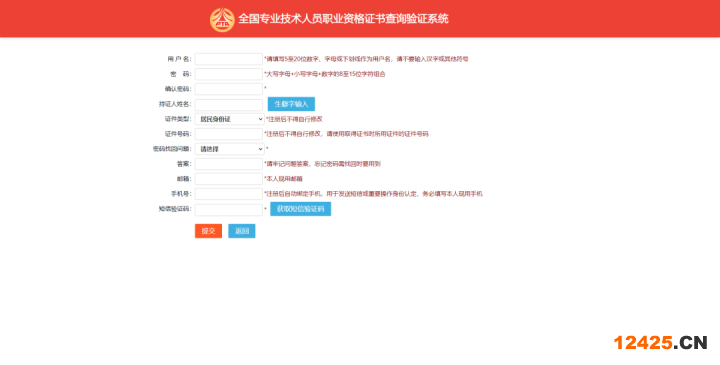Click into the 密码 input field
The width and height of the screenshot is (720, 365).
pos(229,74)
